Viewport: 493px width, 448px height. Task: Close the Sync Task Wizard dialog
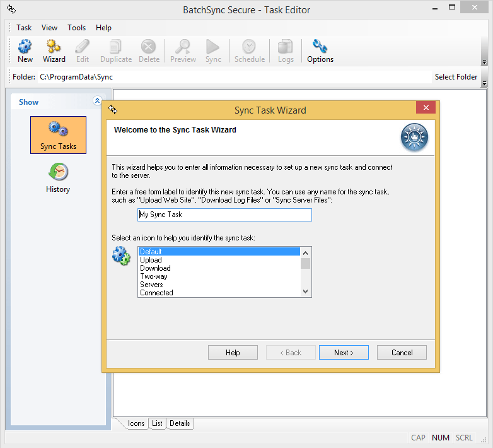point(426,108)
